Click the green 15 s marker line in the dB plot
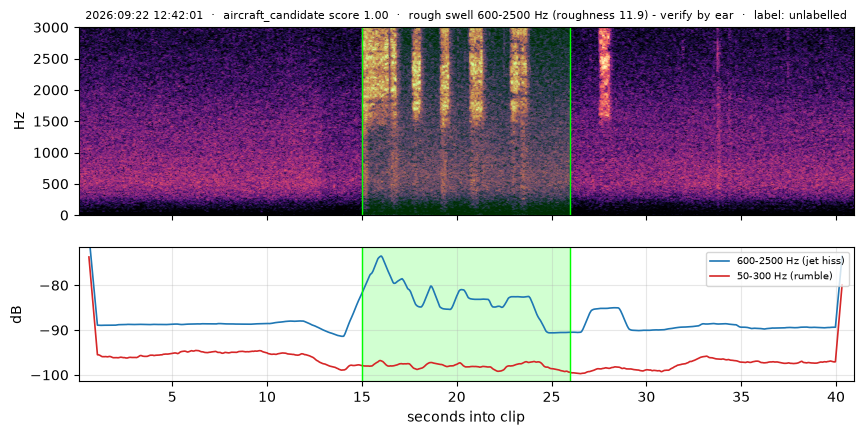This screenshot has height=435, width=863. (362, 314)
